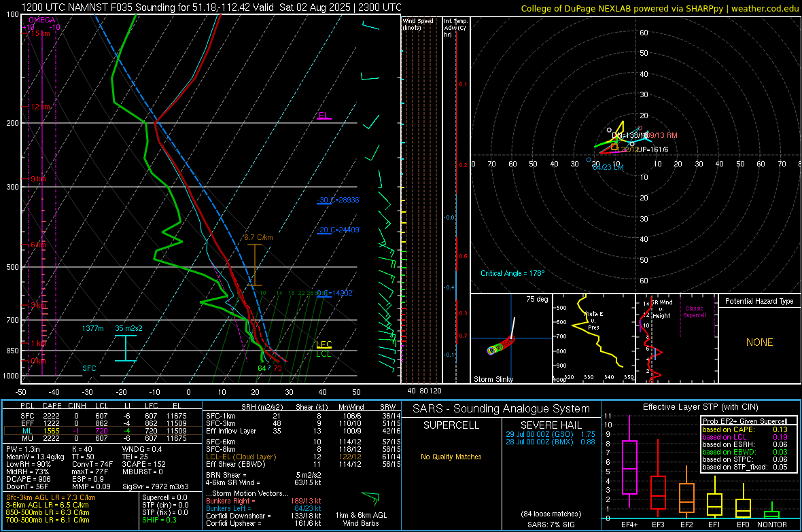Image resolution: width=802 pixels, height=532 pixels.
Task: Select the yellow LFC level label
Action: tap(324, 344)
